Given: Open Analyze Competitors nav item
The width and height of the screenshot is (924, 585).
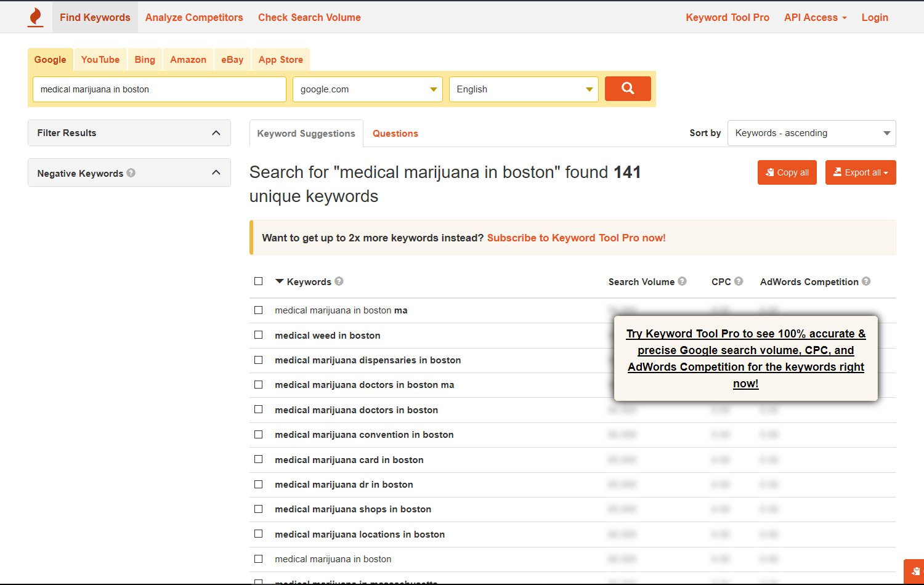Looking at the screenshot, I should coord(194,17).
